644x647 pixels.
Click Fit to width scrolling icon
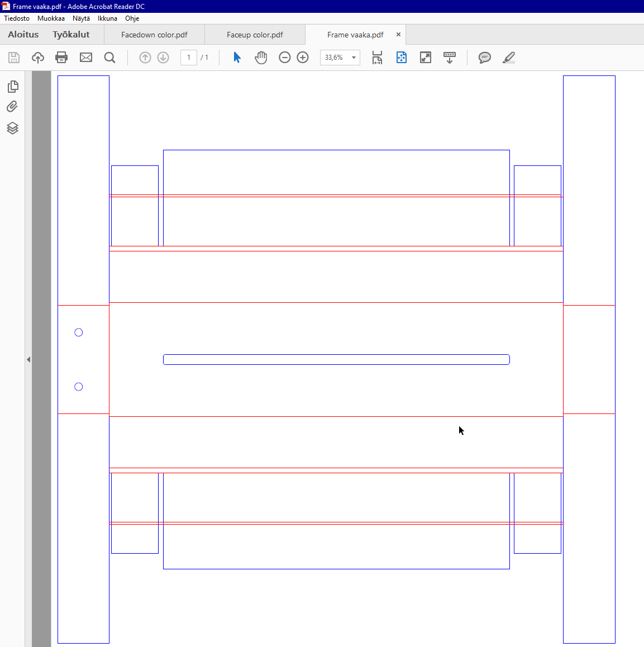click(x=377, y=58)
